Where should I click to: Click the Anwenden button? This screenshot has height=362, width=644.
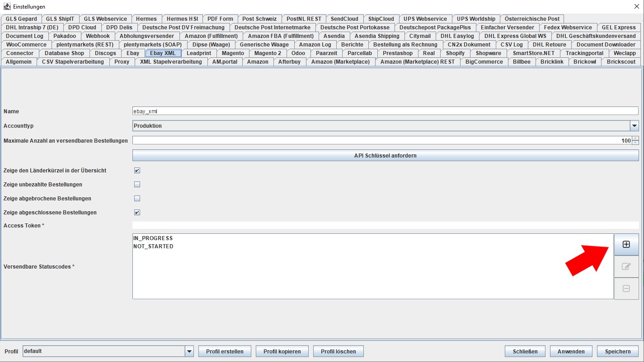(x=571, y=351)
